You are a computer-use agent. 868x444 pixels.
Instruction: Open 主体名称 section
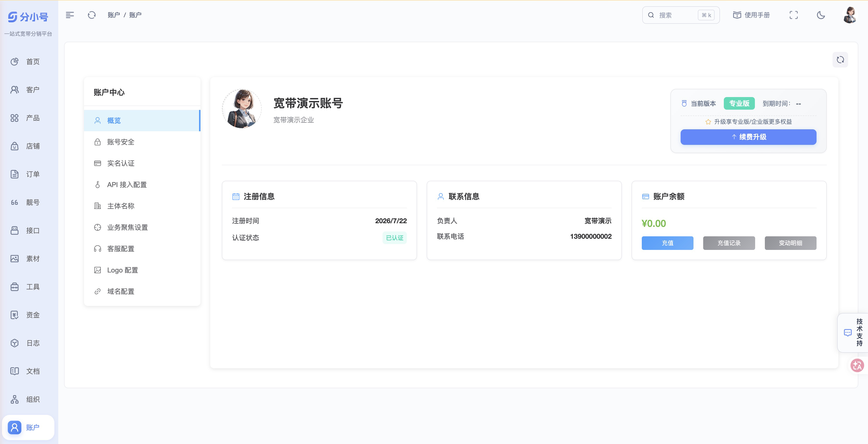coord(142,206)
